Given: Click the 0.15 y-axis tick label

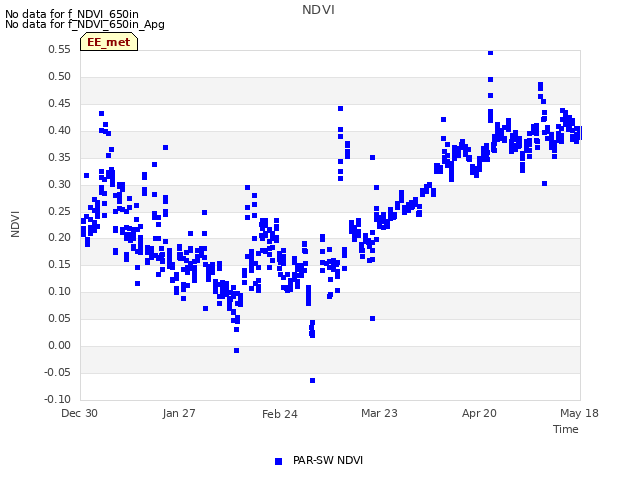Looking at the screenshot, I should pos(60,264).
